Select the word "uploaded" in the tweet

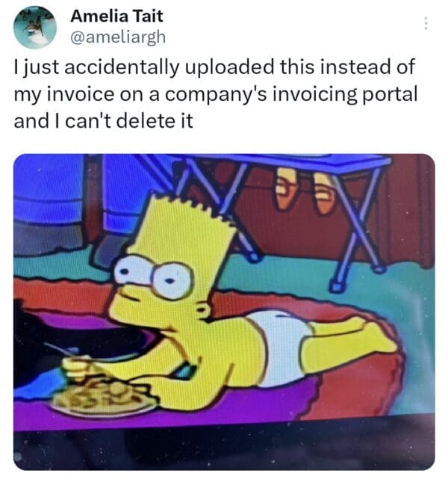point(230,67)
